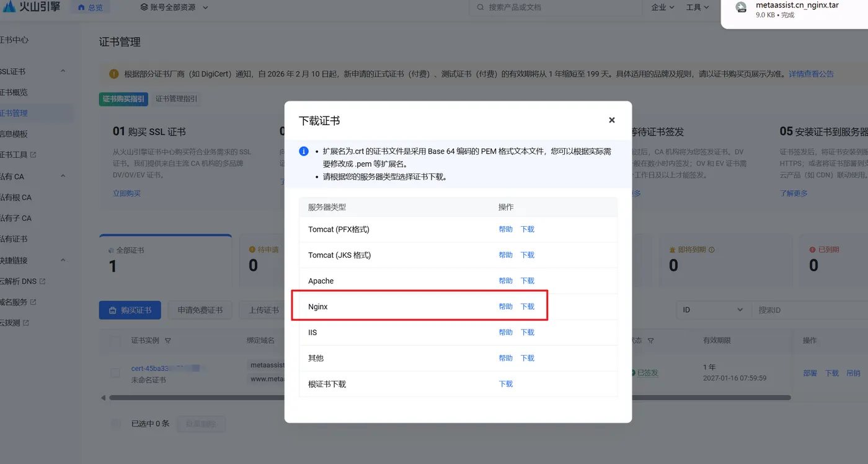
Task: Download the Nginx format certificate
Action: point(527,306)
